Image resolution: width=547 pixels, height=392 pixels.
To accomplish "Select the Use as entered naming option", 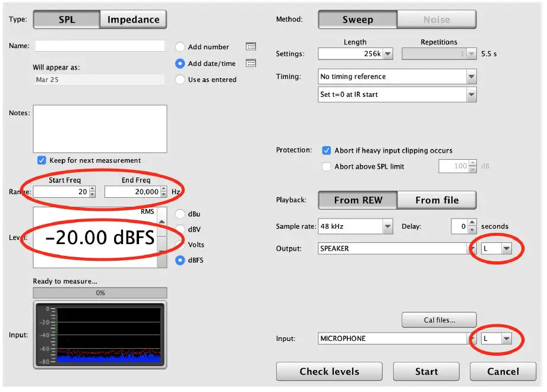I will click(x=179, y=79).
